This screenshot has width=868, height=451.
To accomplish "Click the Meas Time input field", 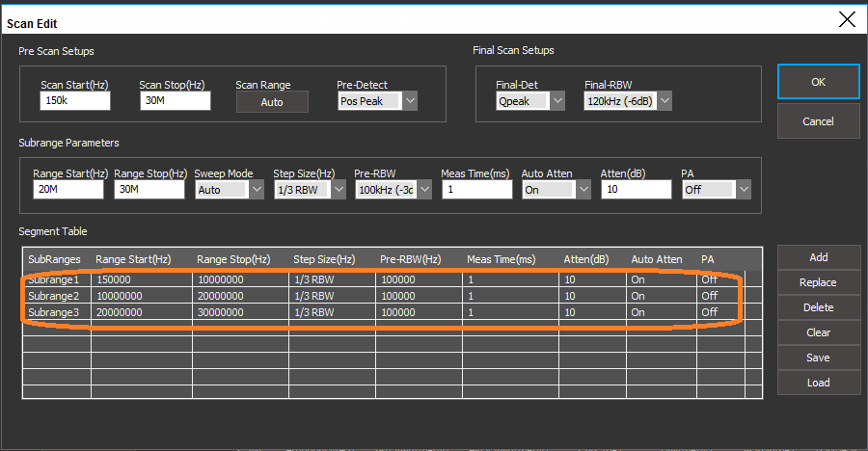I will tap(476, 190).
